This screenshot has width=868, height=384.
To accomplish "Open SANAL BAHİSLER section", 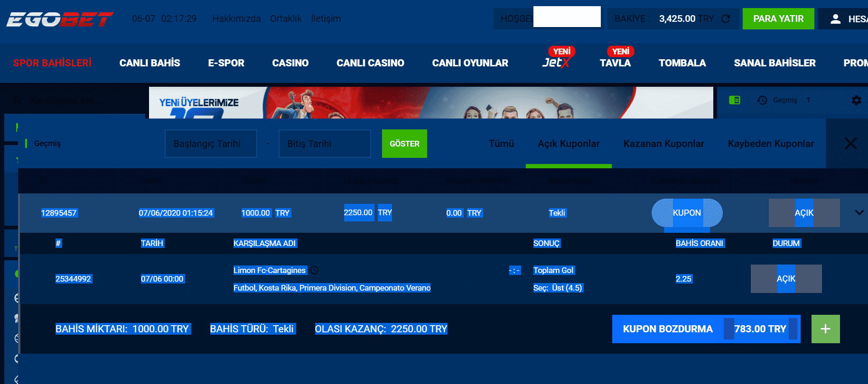I will click(775, 63).
